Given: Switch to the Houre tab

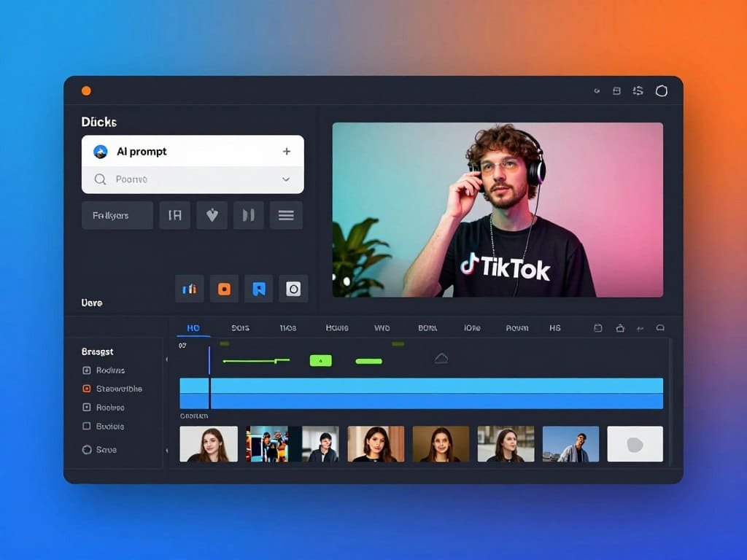Looking at the screenshot, I should 337,328.
